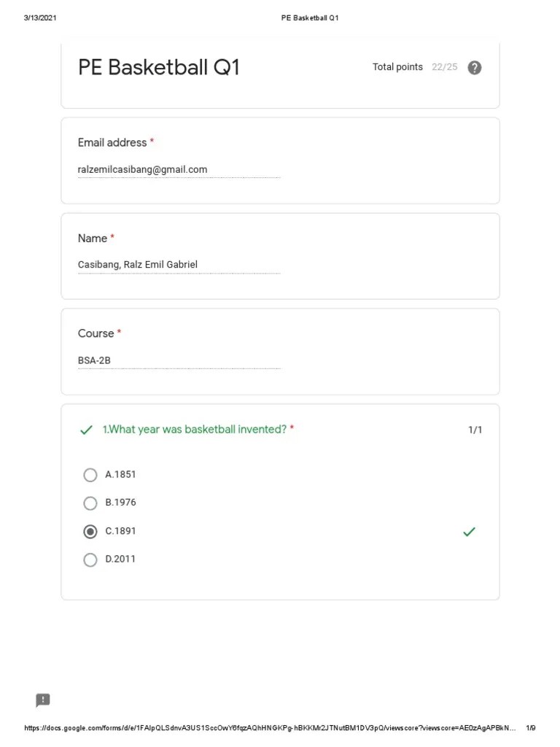Select answer B.1976
The height and width of the screenshot is (747, 560).
pos(90,503)
